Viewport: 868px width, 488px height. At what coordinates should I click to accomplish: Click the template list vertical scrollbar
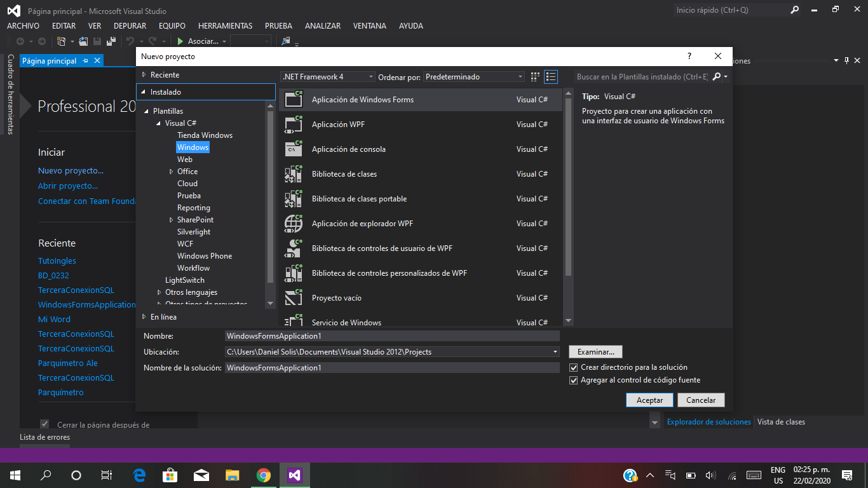pos(569,207)
